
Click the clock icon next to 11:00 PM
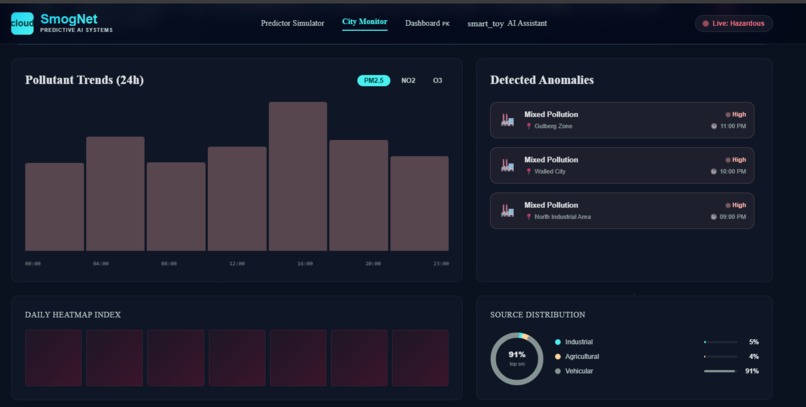pyautogui.click(x=713, y=126)
